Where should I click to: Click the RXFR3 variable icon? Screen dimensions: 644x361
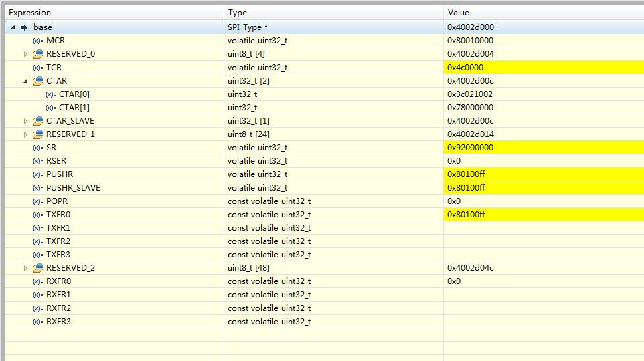[37, 322]
